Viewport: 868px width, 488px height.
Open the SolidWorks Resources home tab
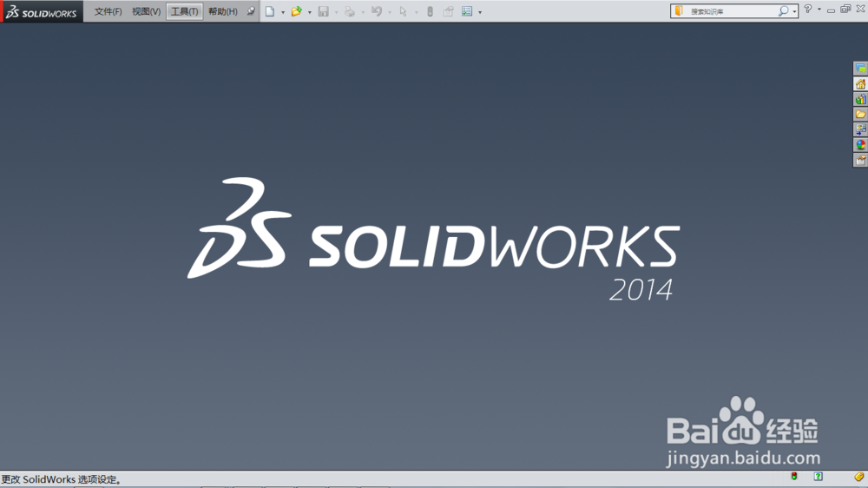coord(860,83)
